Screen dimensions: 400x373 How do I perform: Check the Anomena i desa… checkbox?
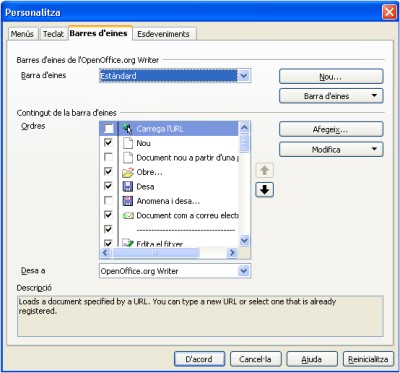[x=108, y=200]
